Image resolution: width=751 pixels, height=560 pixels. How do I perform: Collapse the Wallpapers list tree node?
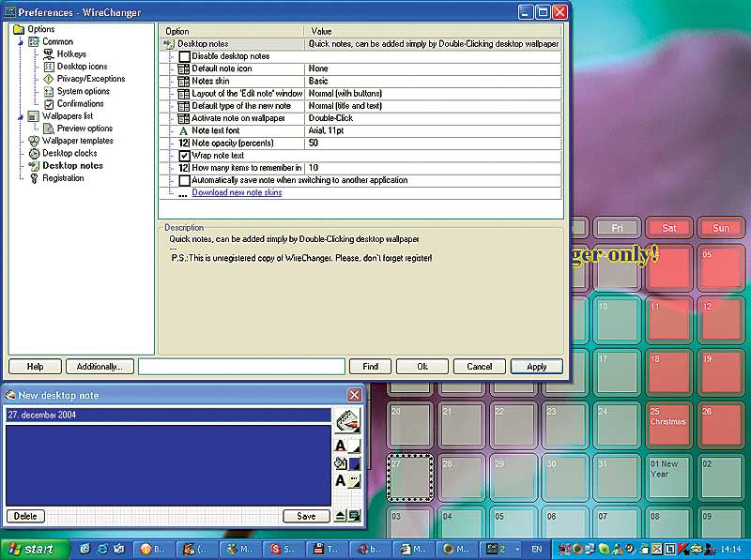point(21,117)
